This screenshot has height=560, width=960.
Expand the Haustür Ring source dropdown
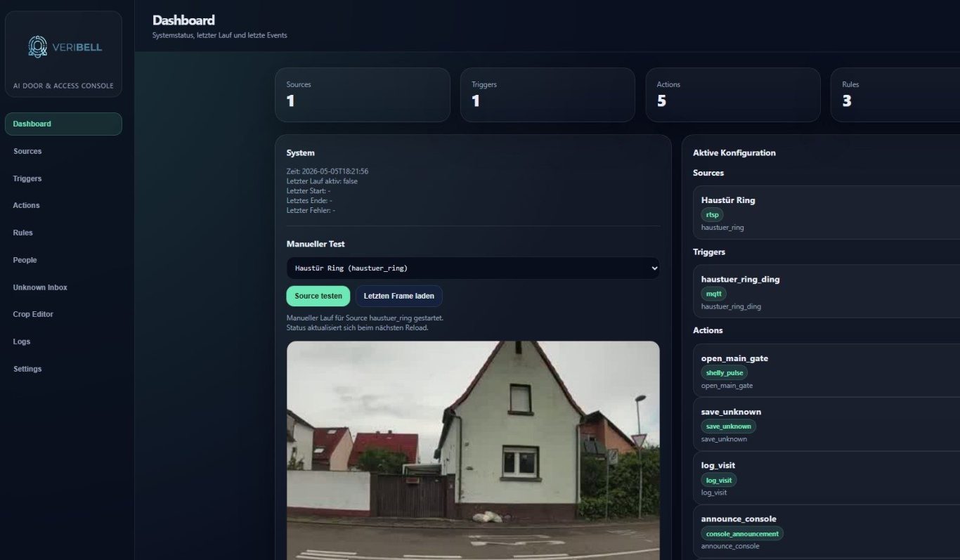point(473,268)
